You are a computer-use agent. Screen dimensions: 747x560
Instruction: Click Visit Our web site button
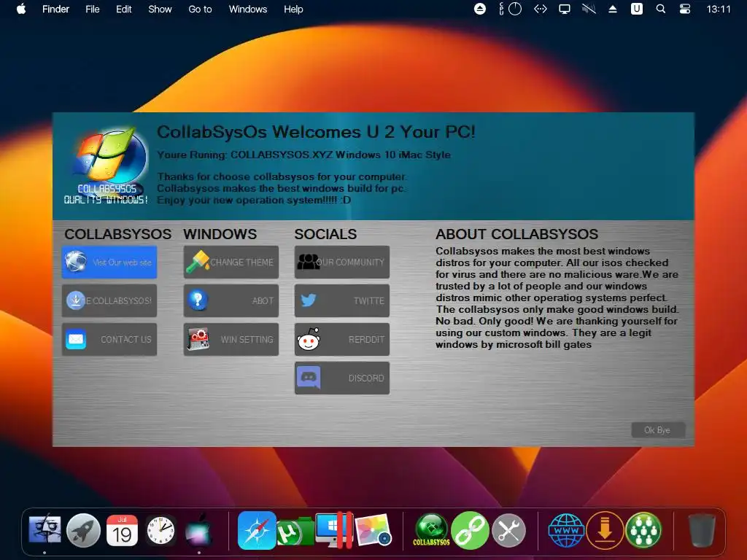(109, 262)
